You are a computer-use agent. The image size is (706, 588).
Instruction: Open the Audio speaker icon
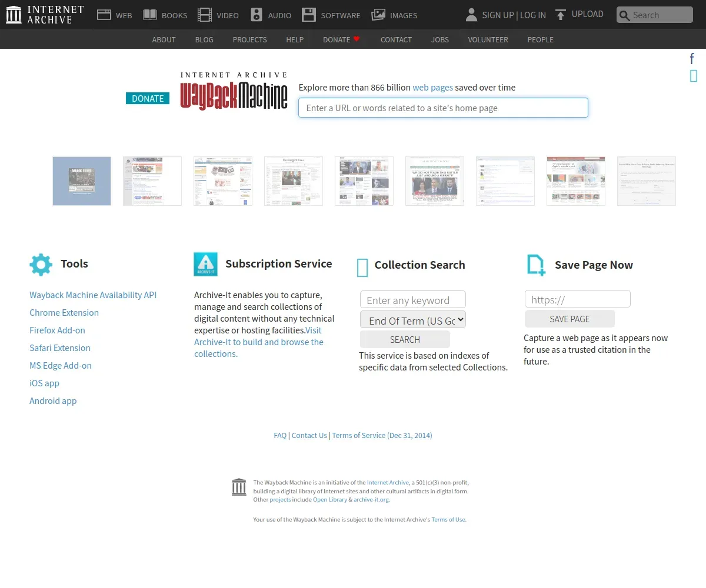point(257,15)
